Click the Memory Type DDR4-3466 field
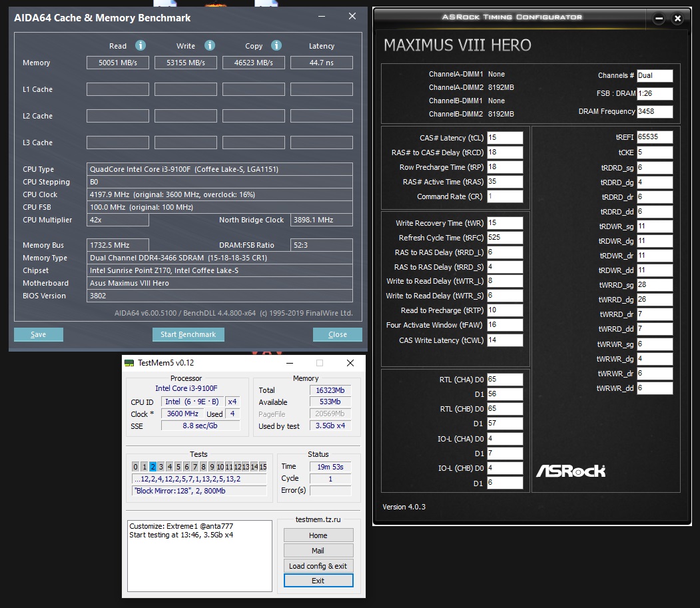The image size is (700, 608). (220, 258)
